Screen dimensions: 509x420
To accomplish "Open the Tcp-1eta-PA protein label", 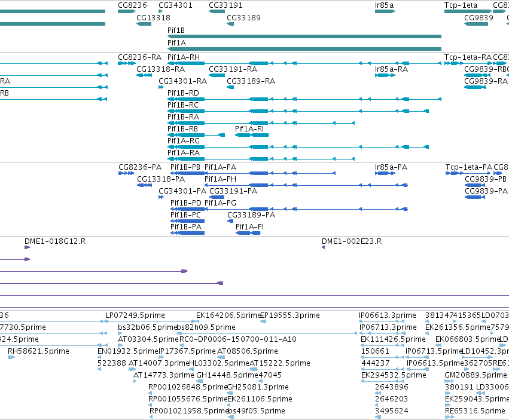I will click(469, 167).
